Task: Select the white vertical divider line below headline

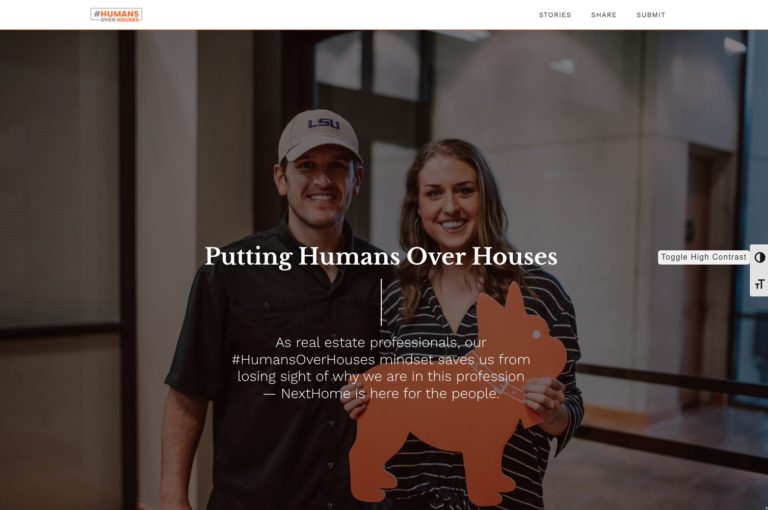Action: (381, 302)
